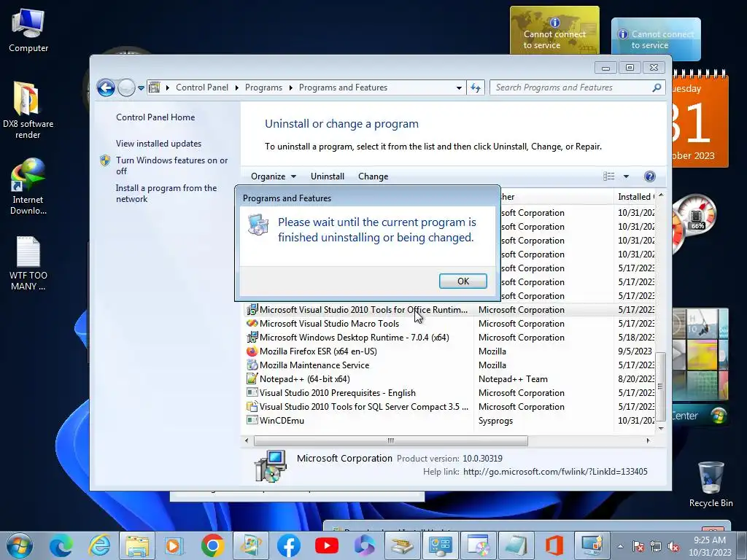This screenshot has height=560, width=747.
Task: Click Install a program from the network
Action: coord(166,193)
